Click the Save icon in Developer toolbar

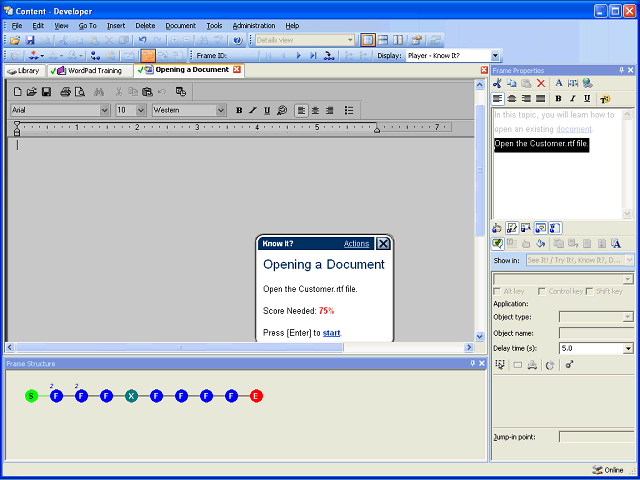30,40
